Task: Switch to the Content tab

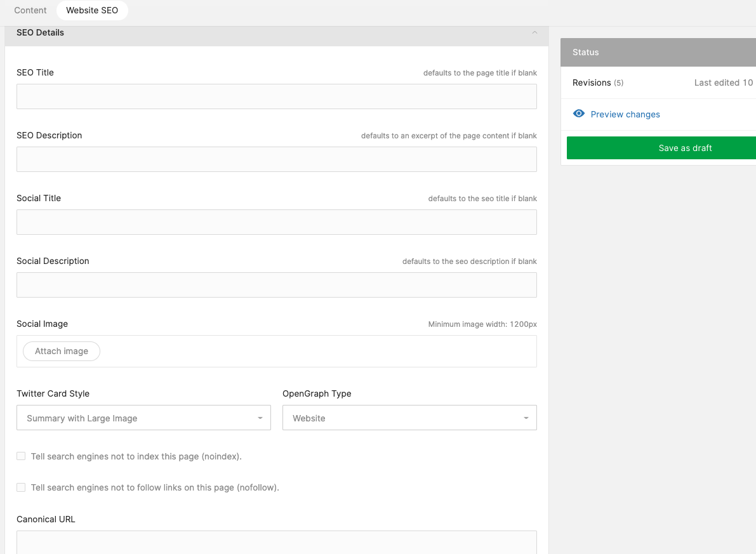Action: [30, 11]
